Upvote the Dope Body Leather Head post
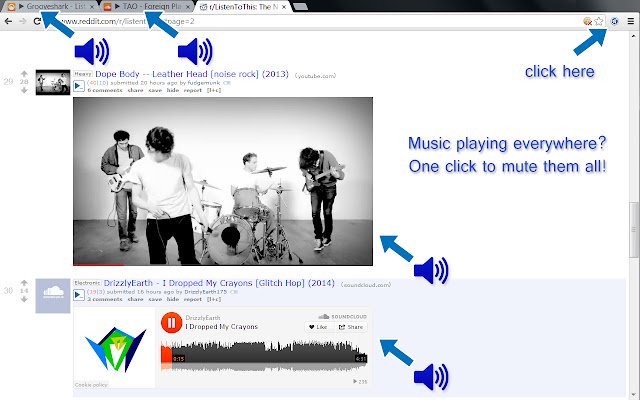 24,73
